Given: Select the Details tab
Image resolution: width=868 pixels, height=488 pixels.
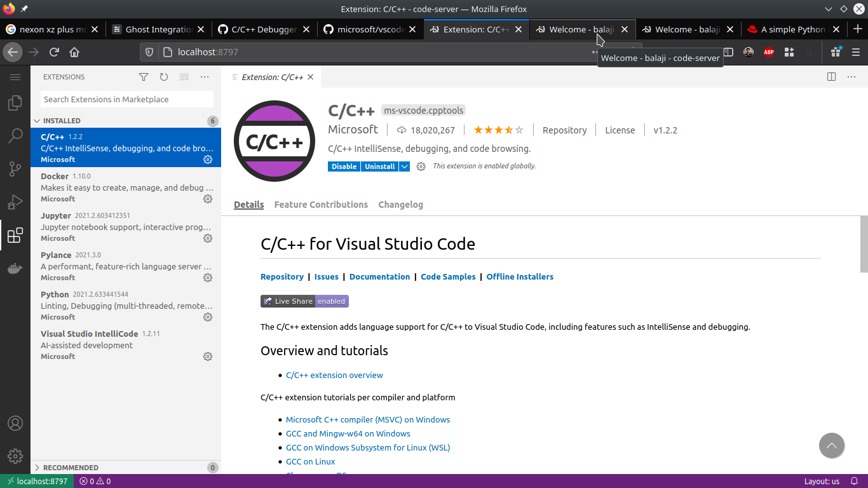Looking at the screenshot, I should (248, 205).
